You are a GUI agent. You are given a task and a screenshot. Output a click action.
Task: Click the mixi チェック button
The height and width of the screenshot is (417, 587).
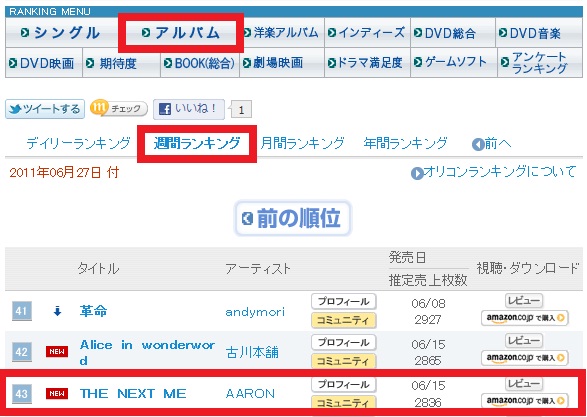click(x=119, y=109)
